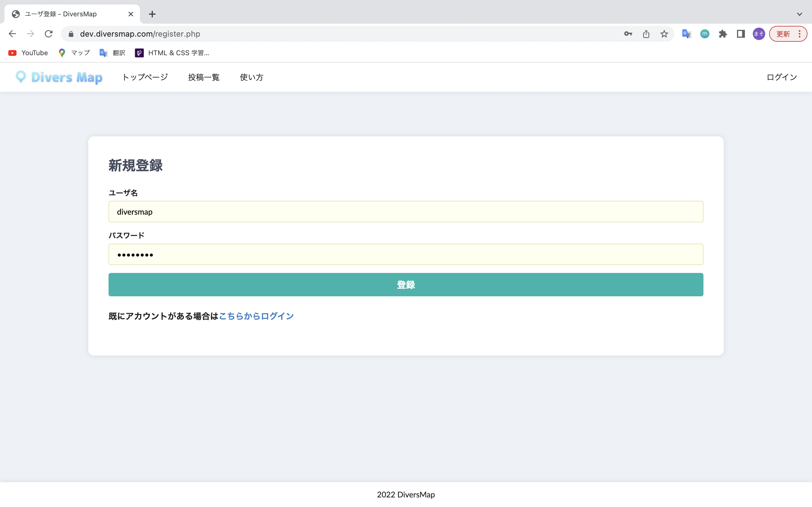Screen dimensions: 812x507
Task: Click the share page icon
Action: [646, 34]
